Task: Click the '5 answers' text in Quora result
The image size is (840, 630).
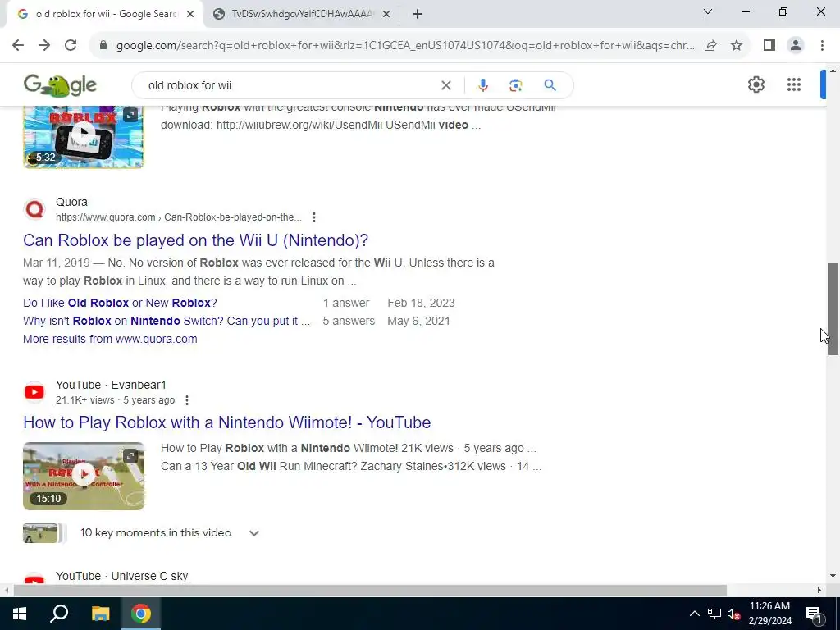Action: coord(349,321)
